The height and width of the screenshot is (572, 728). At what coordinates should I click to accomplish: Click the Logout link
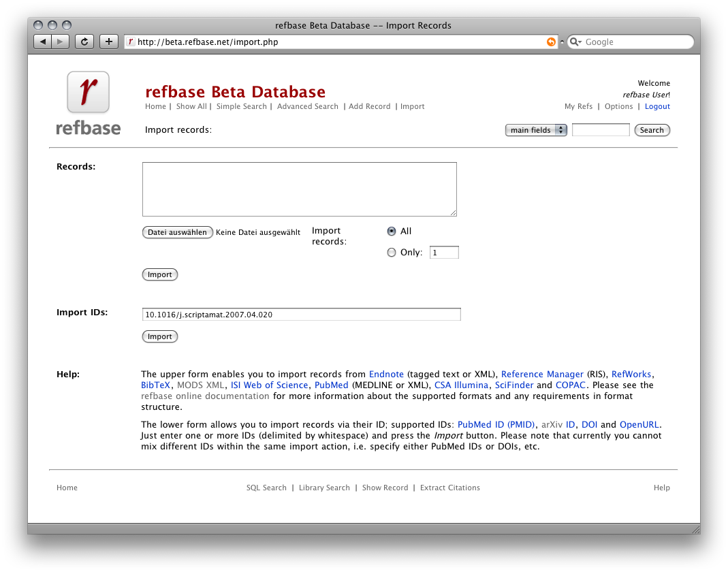[x=657, y=106]
